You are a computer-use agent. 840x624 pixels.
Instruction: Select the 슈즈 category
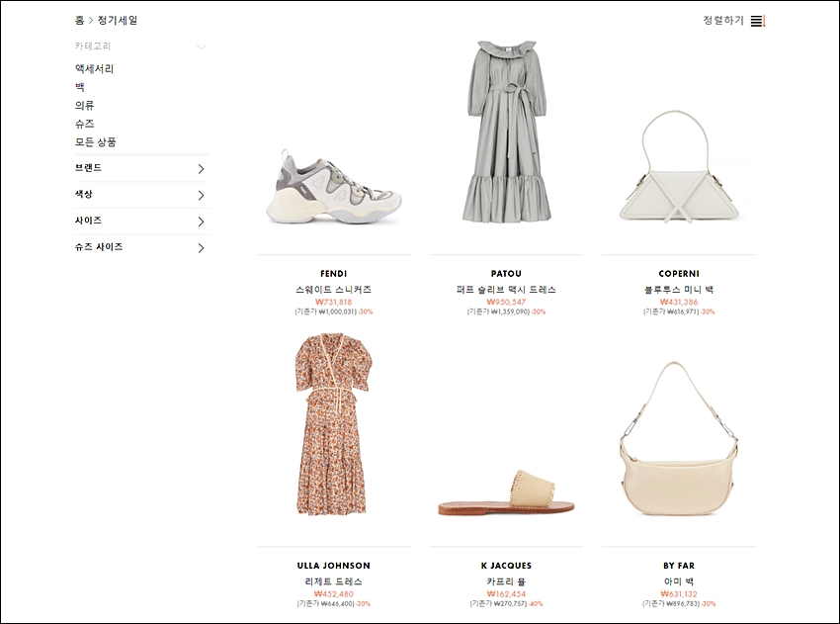click(85, 124)
